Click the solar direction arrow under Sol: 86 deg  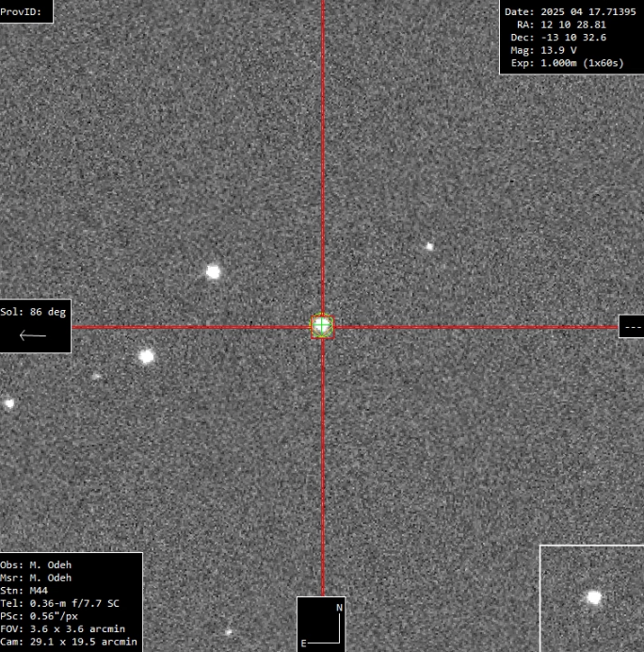coord(33,335)
